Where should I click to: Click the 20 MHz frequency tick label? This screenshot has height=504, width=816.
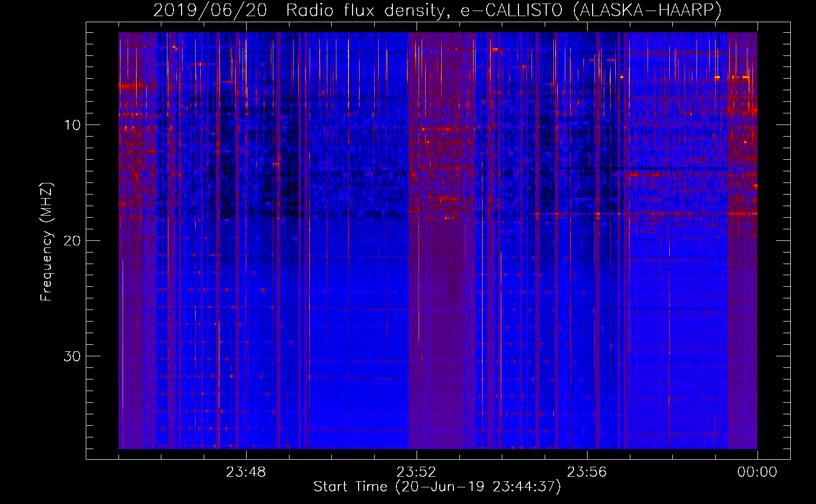[x=72, y=240]
